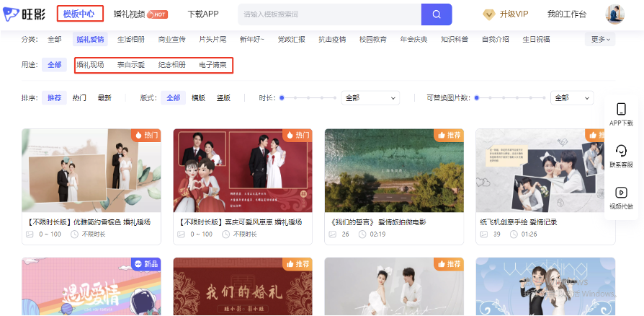
Task: Click the 升级VIP diamond icon
Action: click(488, 14)
